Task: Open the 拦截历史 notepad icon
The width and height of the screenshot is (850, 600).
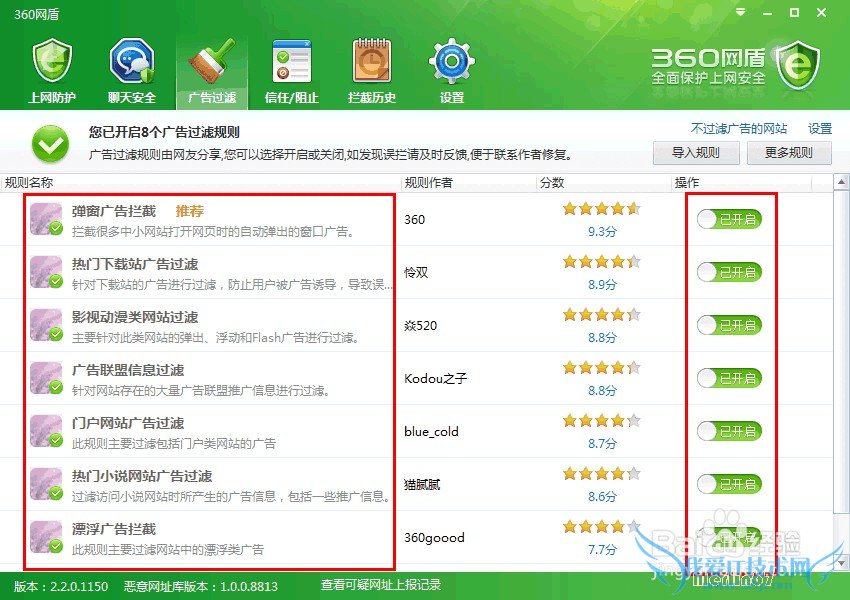Action: point(372,61)
